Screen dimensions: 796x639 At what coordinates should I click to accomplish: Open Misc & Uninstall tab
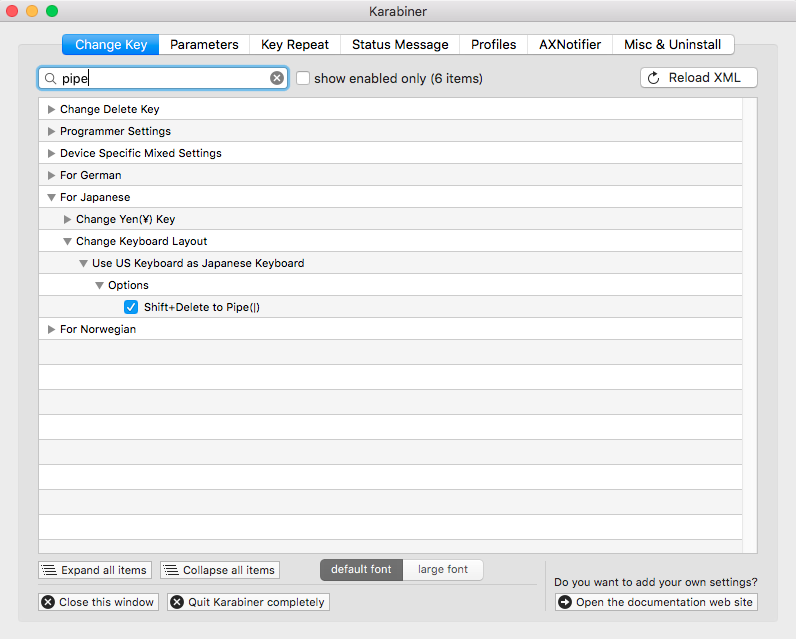click(673, 45)
